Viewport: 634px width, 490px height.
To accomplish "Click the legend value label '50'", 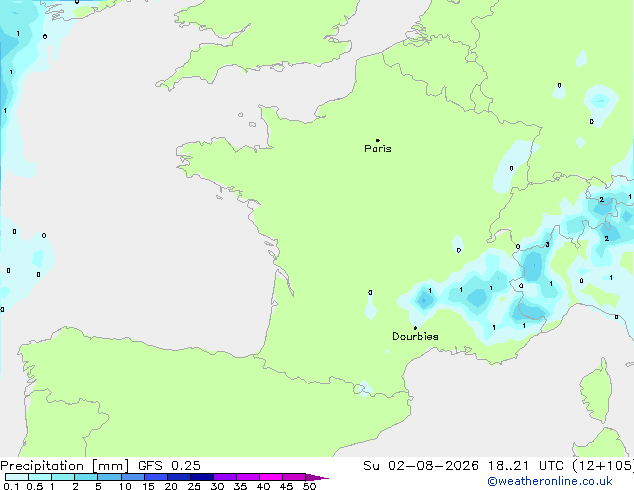I will (309, 486).
